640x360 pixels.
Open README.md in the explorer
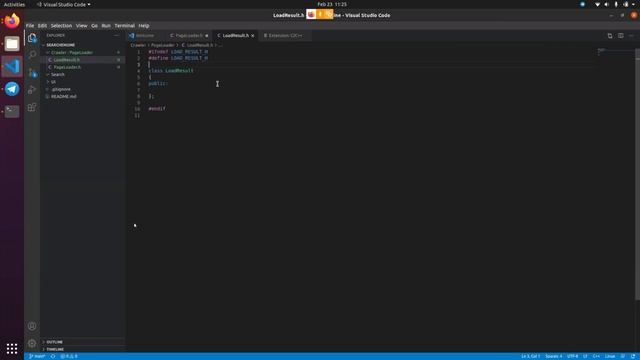[83, 97]
